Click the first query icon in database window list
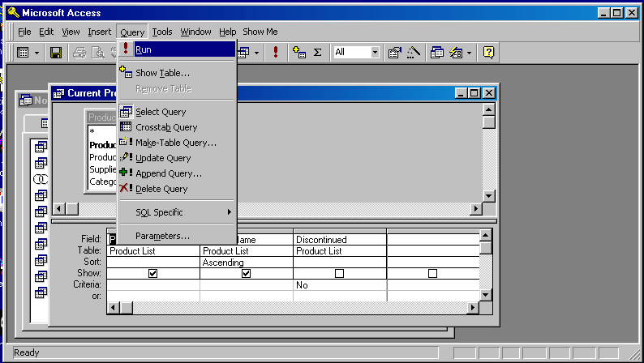 41,147
